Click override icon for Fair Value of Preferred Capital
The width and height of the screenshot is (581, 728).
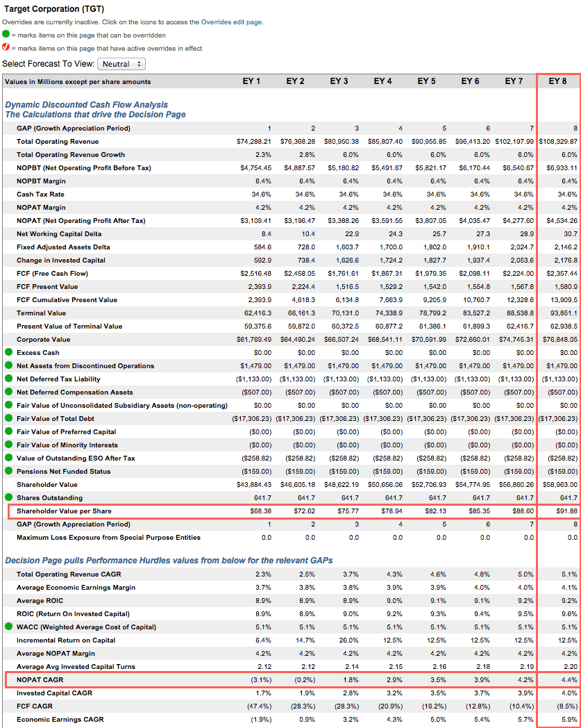(x=9, y=431)
